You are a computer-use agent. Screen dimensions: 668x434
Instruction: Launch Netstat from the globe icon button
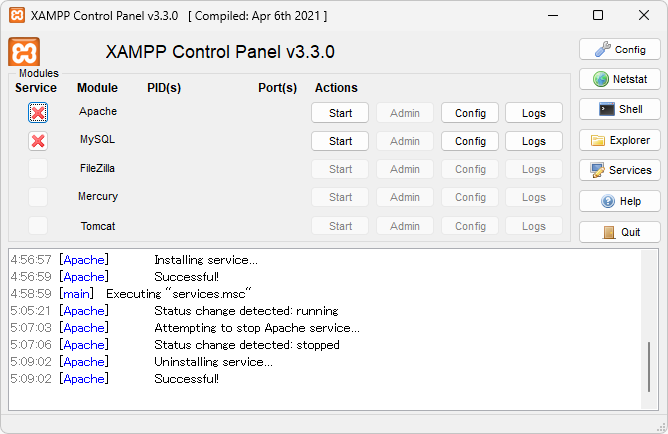click(619, 79)
